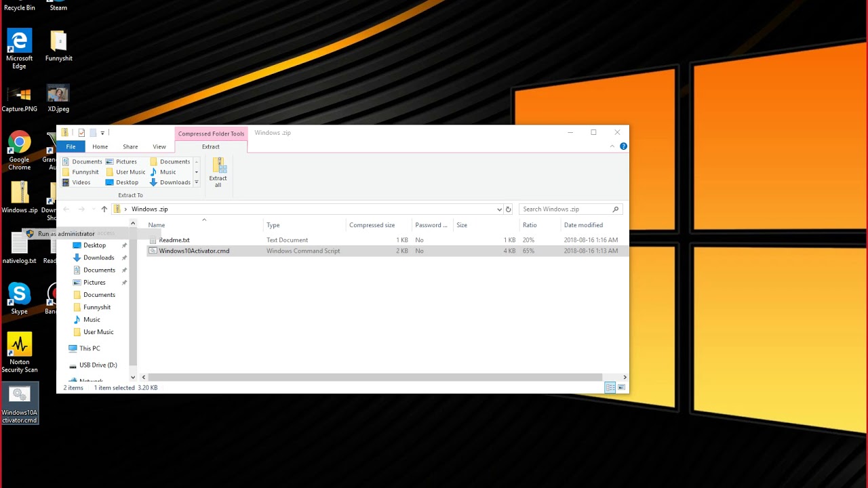Select the Google Chrome desktop icon

[19, 150]
